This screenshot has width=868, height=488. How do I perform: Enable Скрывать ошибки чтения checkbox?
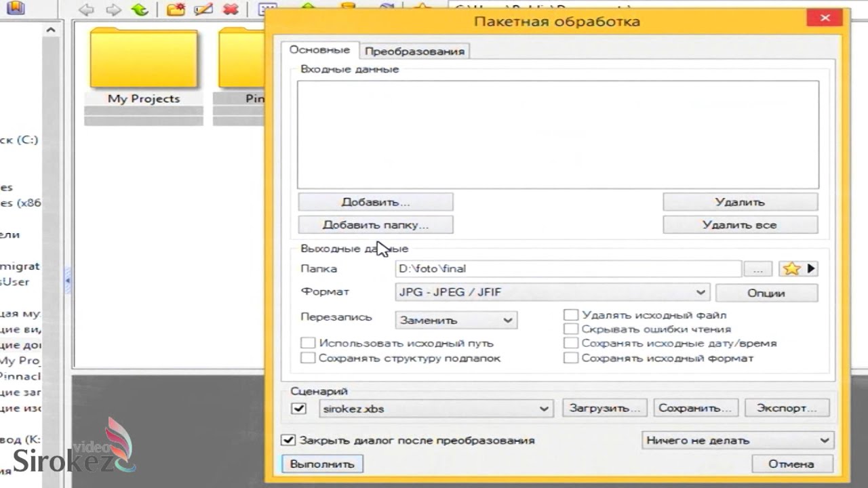click(x=571, y=329)
